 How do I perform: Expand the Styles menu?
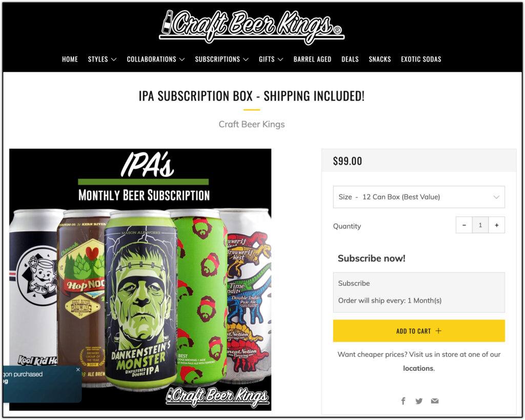point(102,59)
